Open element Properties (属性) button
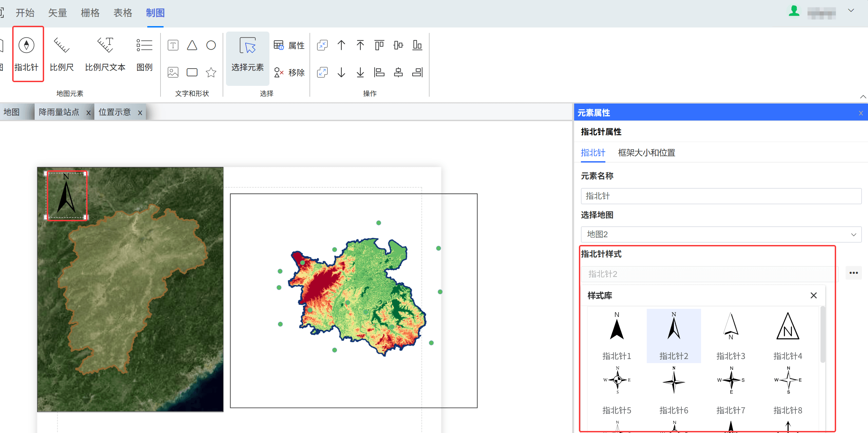868x433 pixels. [x=289, y=45]
